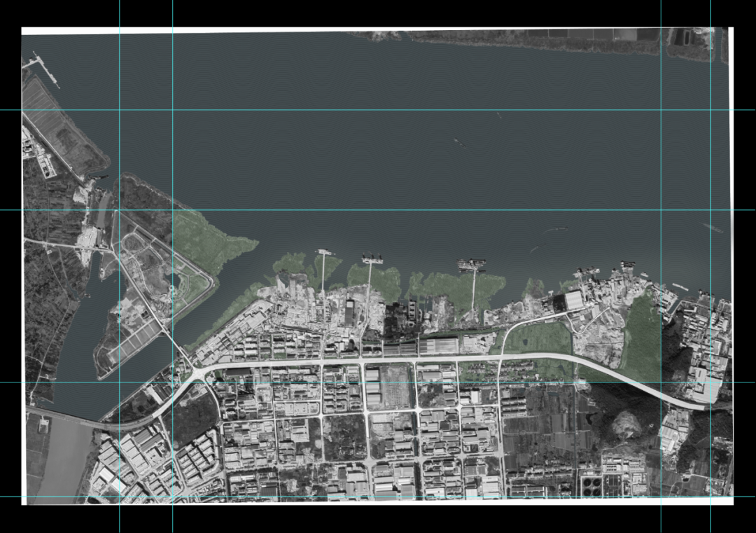The image size is (756, 533).
Task: Select the rightmost vertical cyan guide line
Action: tap(710, 266)
